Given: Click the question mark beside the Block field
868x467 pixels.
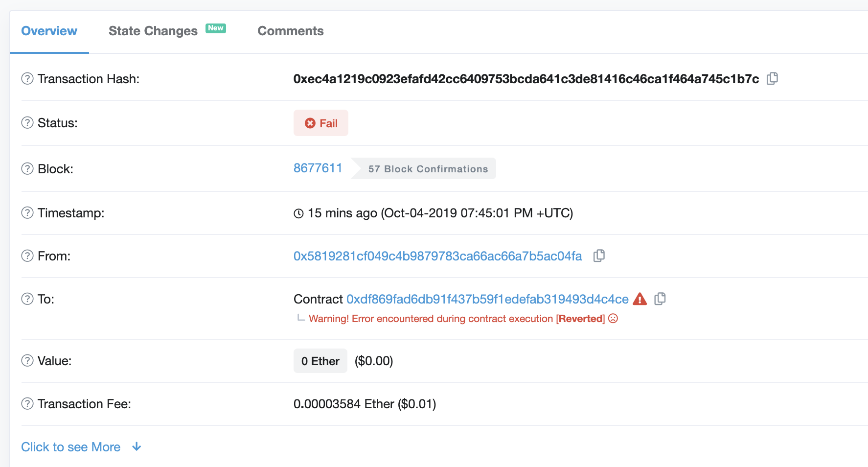Looking at the screenshot, I should (27, 168).
